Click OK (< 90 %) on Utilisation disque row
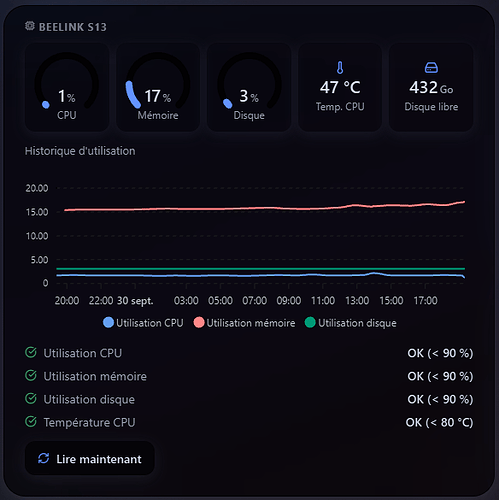The height and width of the screenshot is (500, 499). click(x=440, y=399)
